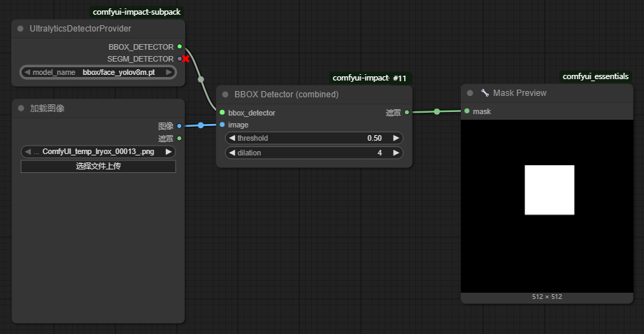Screen dimensions: 644x334
Task: Collapse the UltralyticsDetectorProvider node via its dot
Action: 21,29
